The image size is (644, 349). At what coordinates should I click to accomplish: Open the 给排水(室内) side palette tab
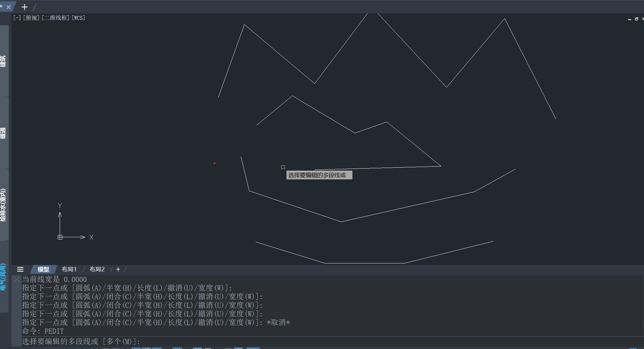coord(3,205)
